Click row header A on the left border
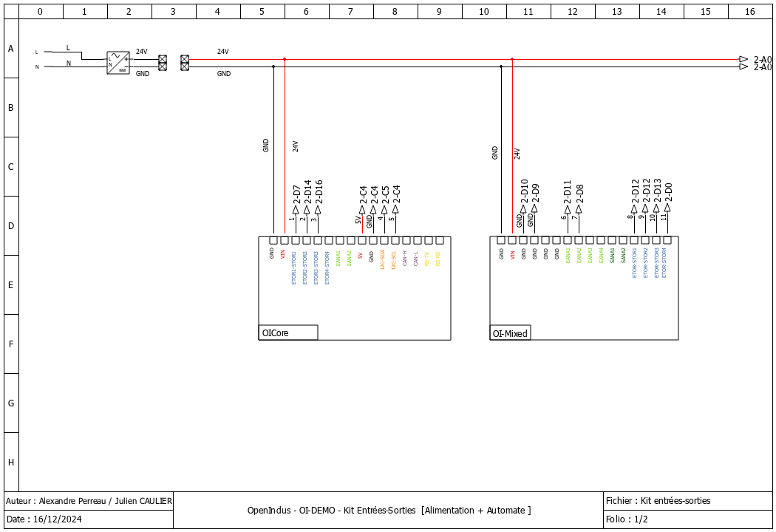Screen dimensions: 776x532 [x=10, y=47]
